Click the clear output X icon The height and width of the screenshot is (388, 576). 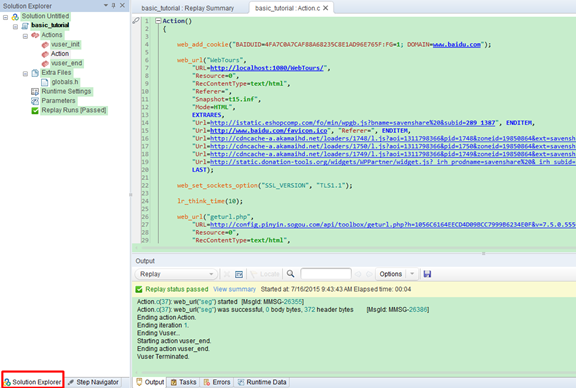[227, 274]
